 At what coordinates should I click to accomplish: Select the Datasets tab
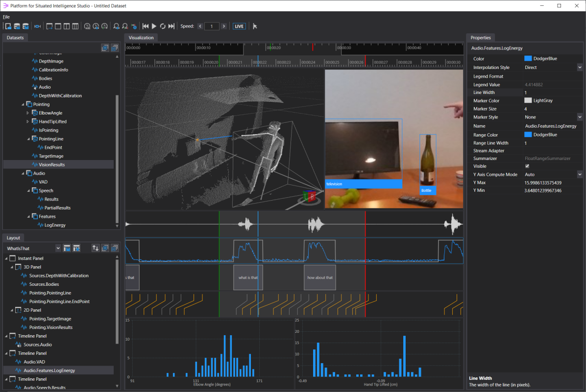15,38
